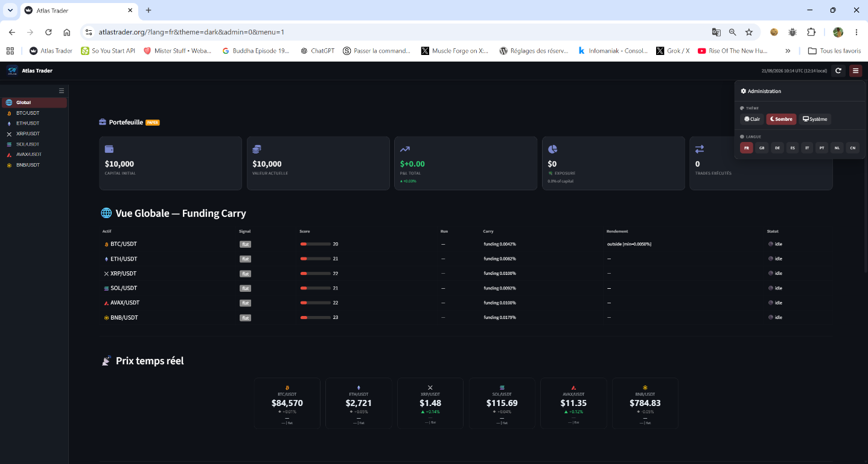The image size is (868, 464).
Task: Click the Atlas Trader logo in the header
Action: 13,71
